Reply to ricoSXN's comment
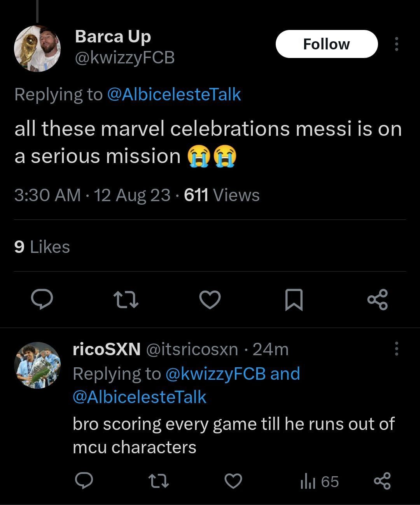420x505 pixels. click(x=84, y=481)
